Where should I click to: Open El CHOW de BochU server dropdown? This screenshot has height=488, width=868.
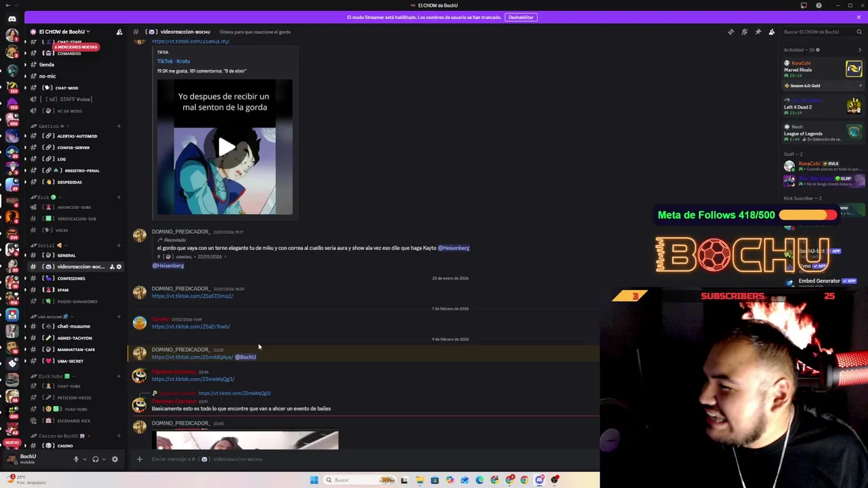pos(64,32)
